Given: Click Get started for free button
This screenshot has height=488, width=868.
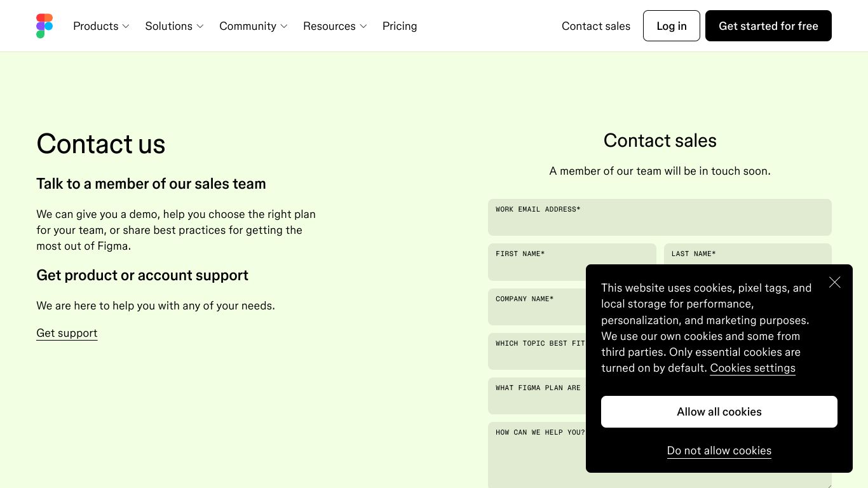Looking at the screenshot, I should point(768,26).
